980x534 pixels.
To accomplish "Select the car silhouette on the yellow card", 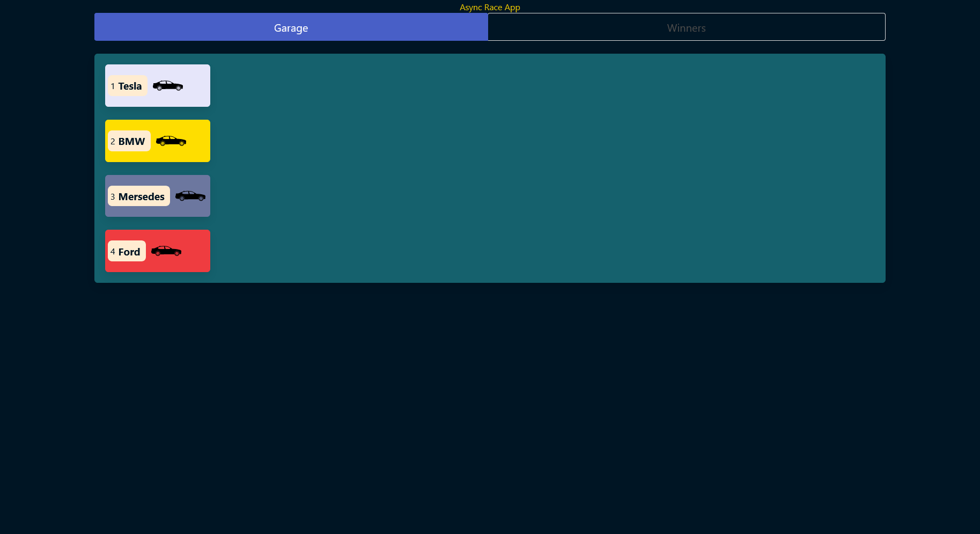I will [x=172, y=141].
